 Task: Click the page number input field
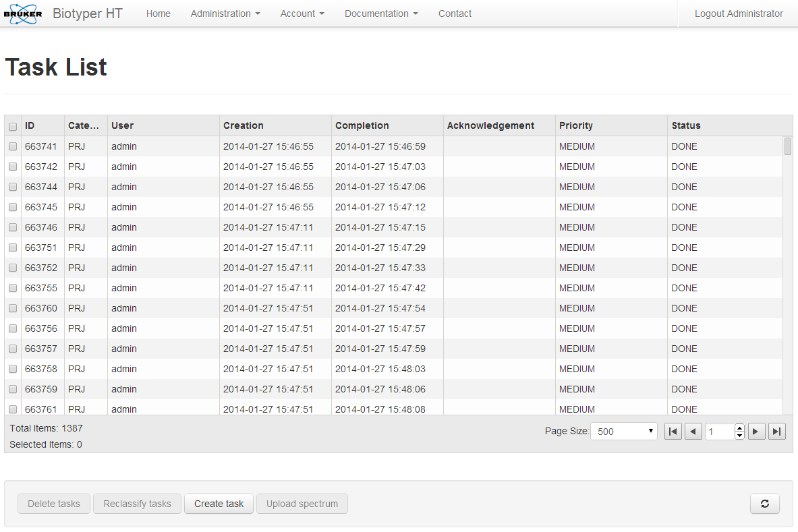pos(720,432)
